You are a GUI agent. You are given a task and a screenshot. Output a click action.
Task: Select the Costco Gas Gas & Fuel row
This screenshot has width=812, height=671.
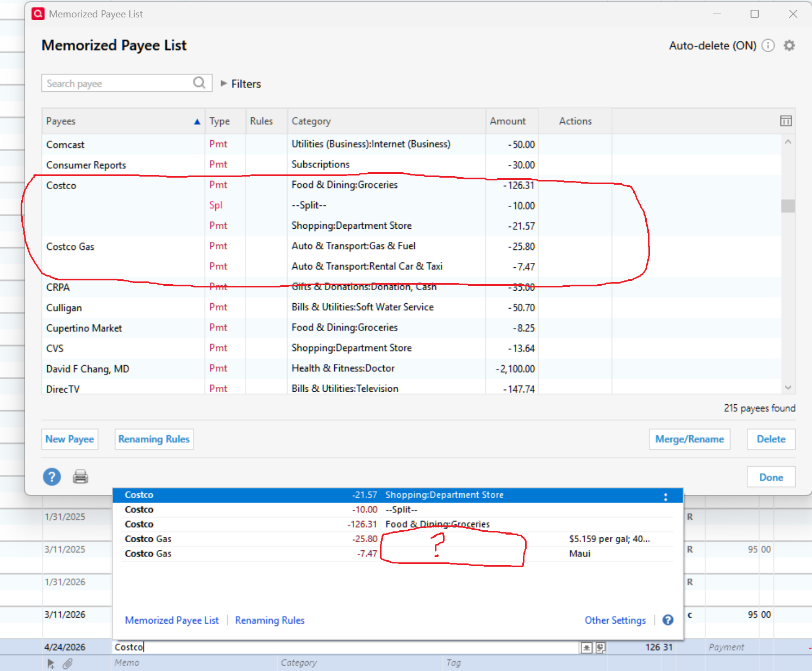click(411, 246)
